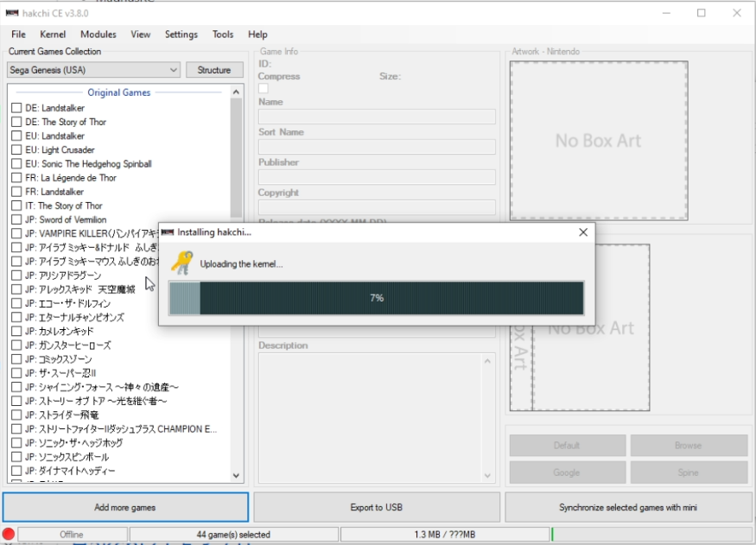Check the DE: Landstalker checkbox
The width and height of the screenshot is (756, 545).
tap(16, 108)
